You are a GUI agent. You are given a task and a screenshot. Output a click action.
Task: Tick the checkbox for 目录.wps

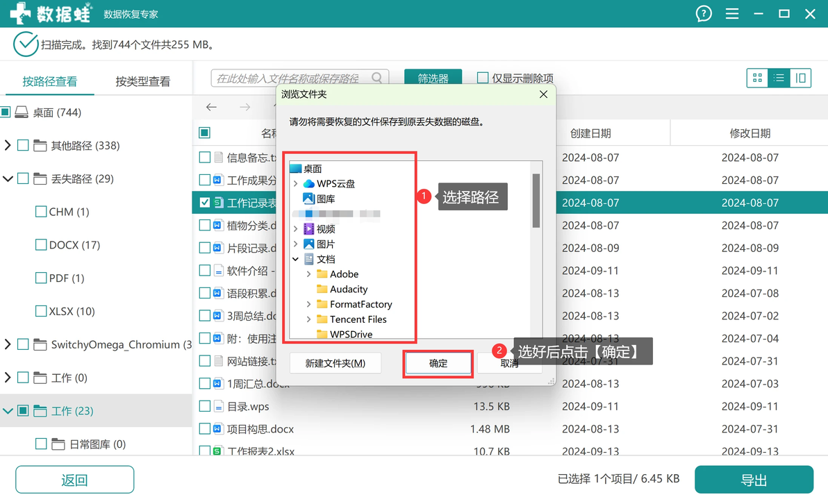pos(205,406)
